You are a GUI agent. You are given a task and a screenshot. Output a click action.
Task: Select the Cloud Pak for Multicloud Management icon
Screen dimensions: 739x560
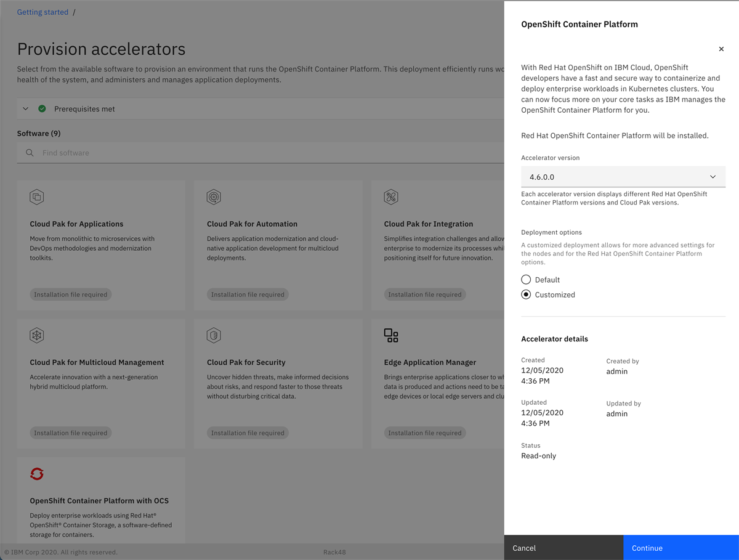(x=36, y=335)
